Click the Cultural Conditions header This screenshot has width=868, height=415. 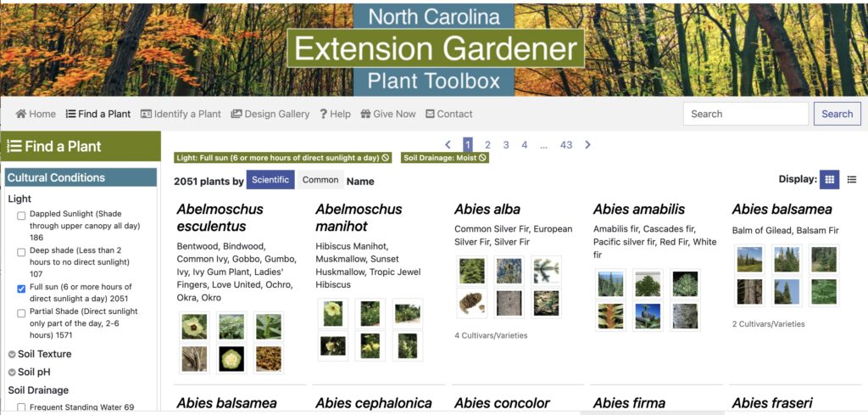point(81,178)
